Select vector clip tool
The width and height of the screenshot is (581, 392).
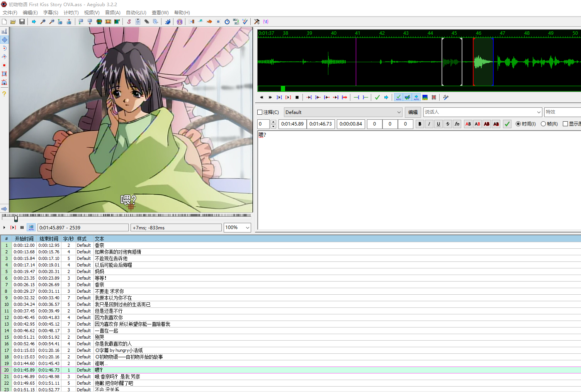pos(4,82)
